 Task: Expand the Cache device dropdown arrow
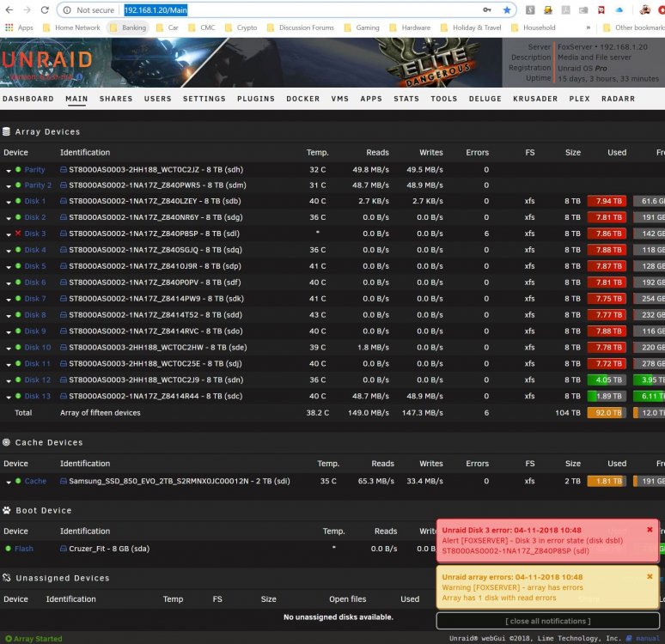(9, 482)
